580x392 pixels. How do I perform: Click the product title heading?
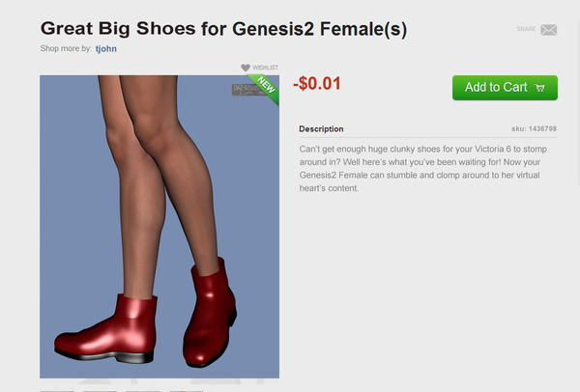point(223,29)
